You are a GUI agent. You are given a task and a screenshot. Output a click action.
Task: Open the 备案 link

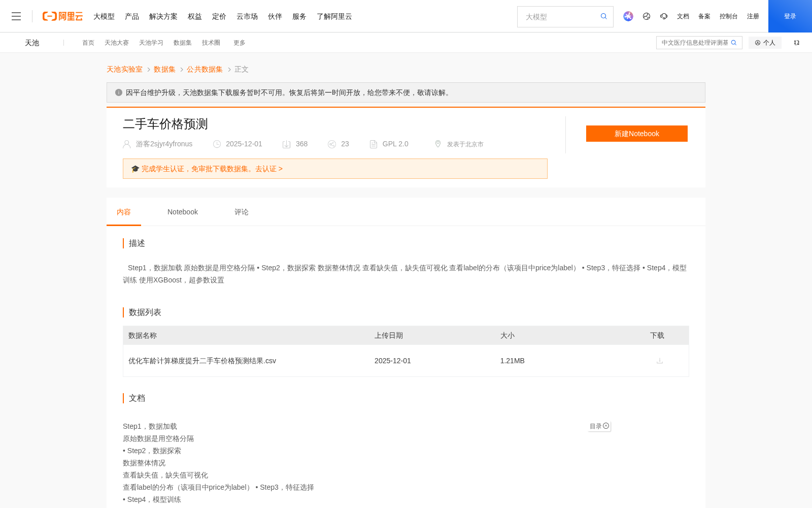pyautogui.click(x=704, y=16)
